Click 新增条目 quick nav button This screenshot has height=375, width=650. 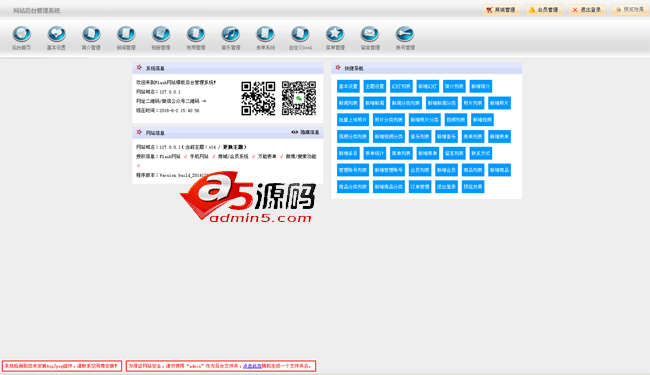point(348,153)
